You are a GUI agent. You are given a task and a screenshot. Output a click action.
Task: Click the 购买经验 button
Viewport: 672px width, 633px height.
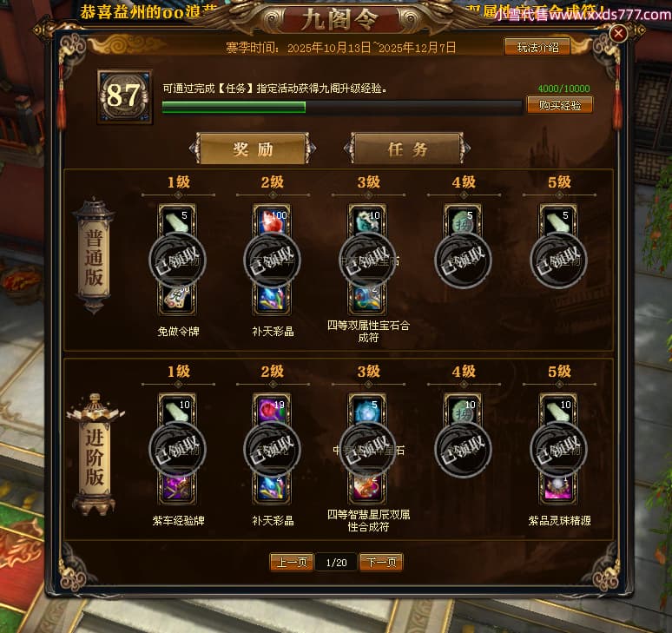click(x=560, y=105)
